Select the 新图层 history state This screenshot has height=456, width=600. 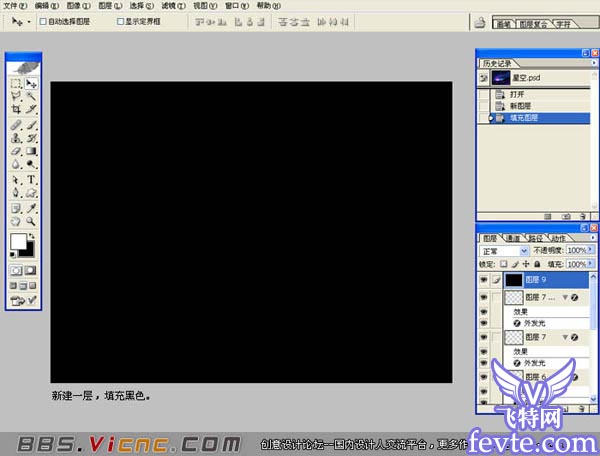pyautogui.click(x=520, y=105)
